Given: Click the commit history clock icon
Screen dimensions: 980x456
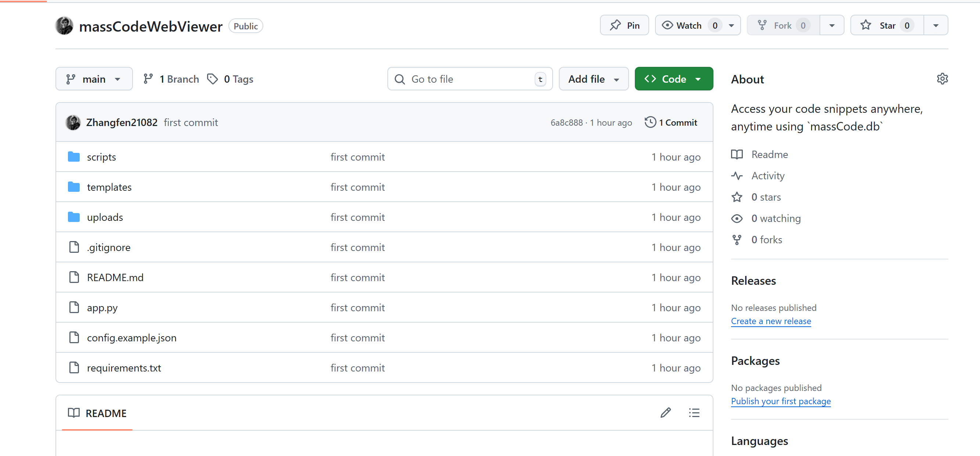Looking at the screenshot, I should [x=650, y=122].
